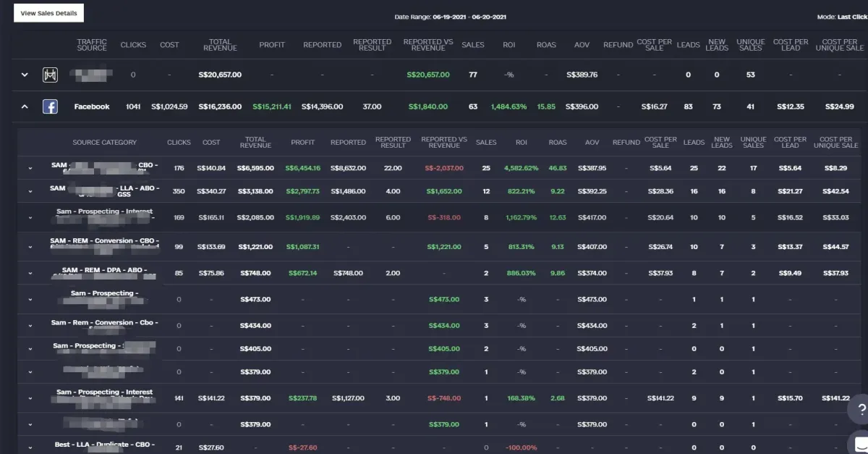
Task: Click the negative value S$-318.00
Action: click(x=443, y=217)
